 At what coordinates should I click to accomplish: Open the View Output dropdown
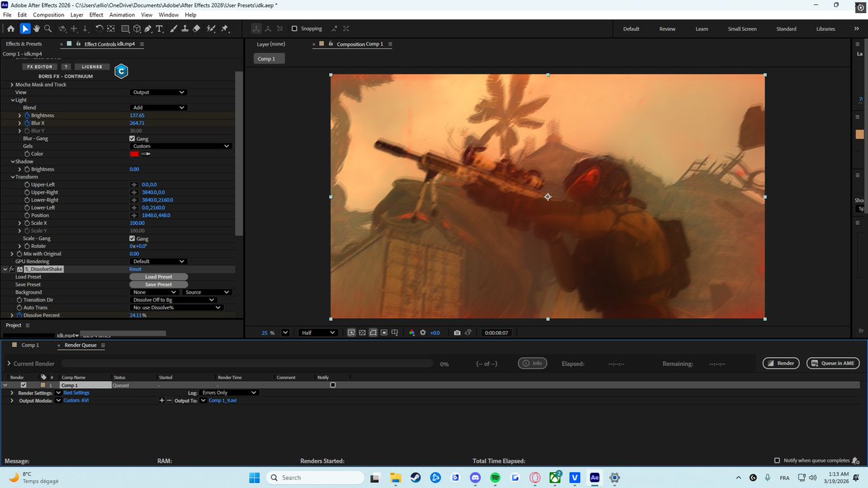[x=159, y=93]
